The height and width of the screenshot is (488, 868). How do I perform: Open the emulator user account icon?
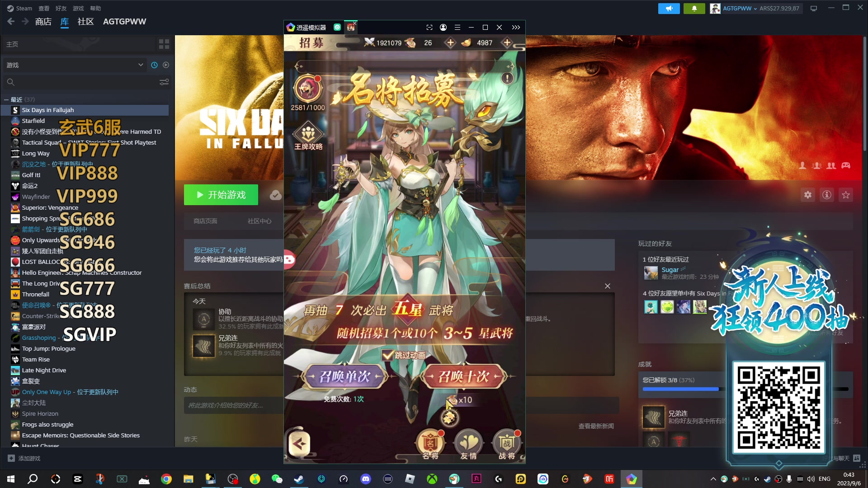click(x=443, y=28)
